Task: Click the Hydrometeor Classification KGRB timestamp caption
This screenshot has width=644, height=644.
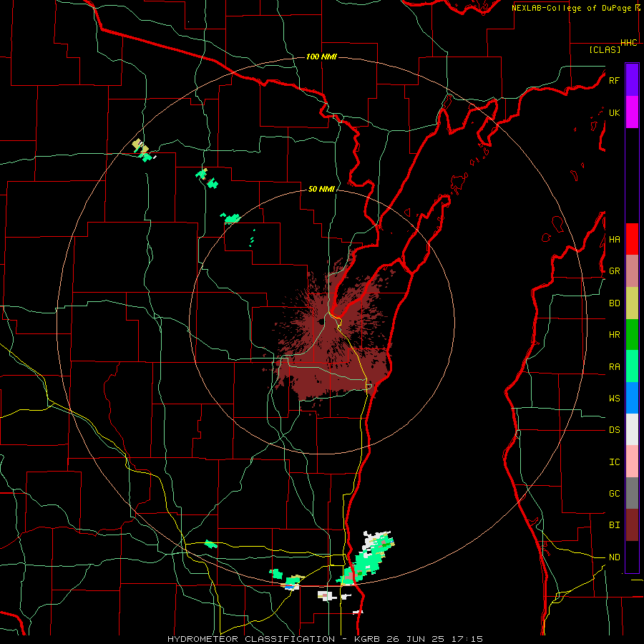Action: 326,639
